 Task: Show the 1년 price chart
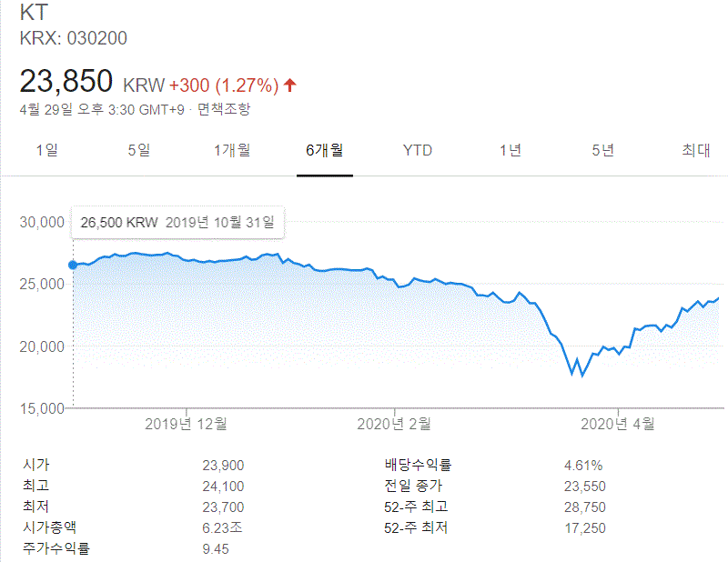[511, 150]
